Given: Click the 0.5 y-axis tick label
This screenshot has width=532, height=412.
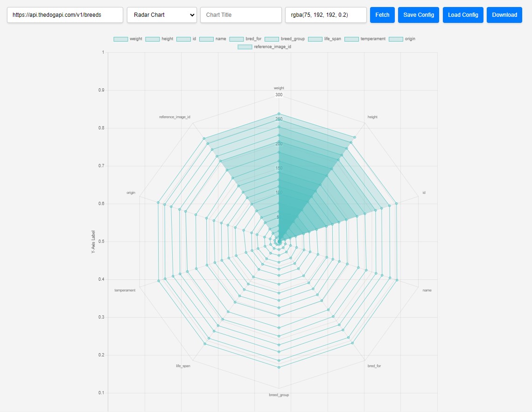Looking at the screenshot, I should point(101,242).
